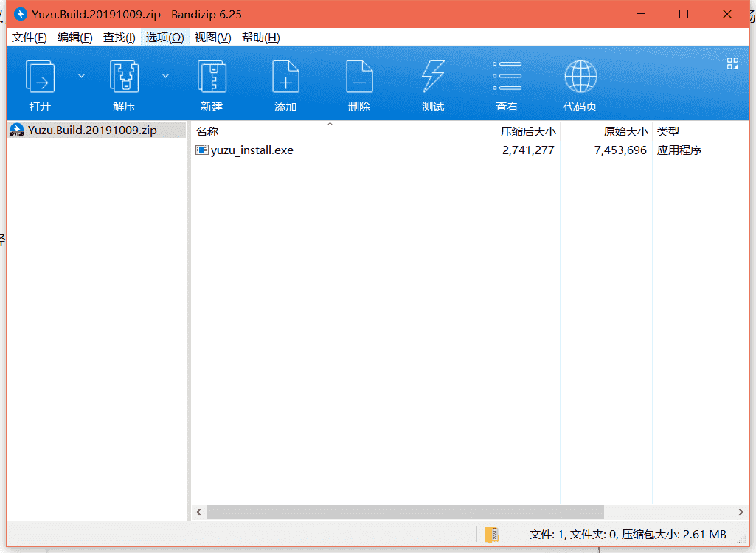
Task: Close the Bandizip window
Action: [727, 14]
